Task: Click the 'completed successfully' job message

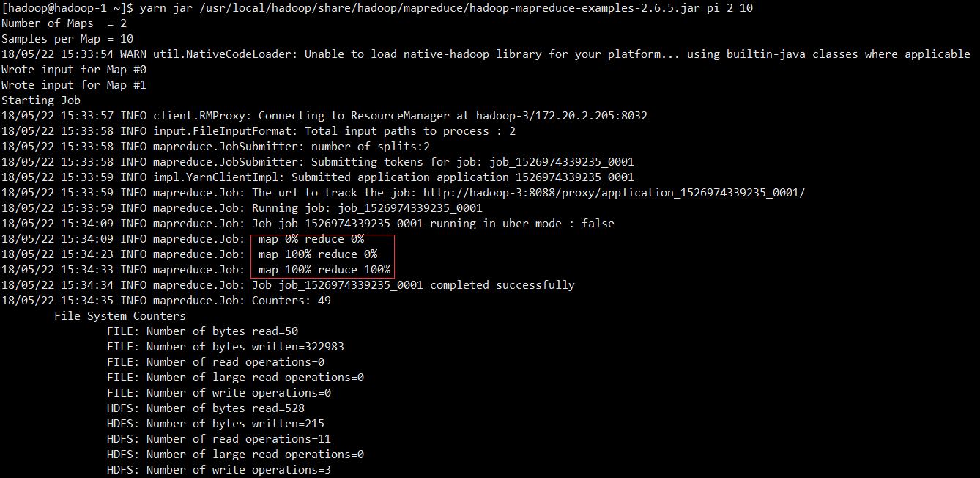Action: click(502, 285)
